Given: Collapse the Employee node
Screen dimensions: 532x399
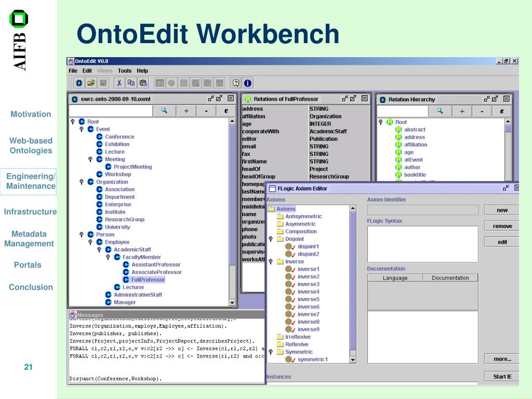Looking at the screenshot, I should tap(90, 242).
